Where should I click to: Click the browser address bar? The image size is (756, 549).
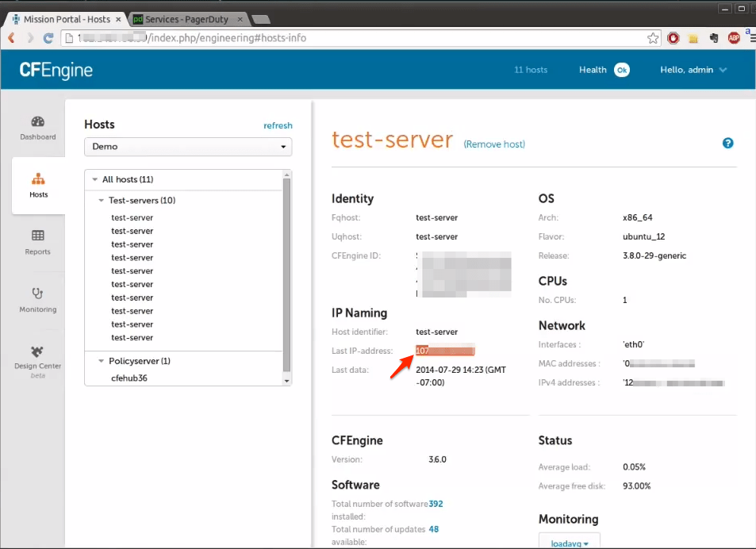tap(357, 38)
